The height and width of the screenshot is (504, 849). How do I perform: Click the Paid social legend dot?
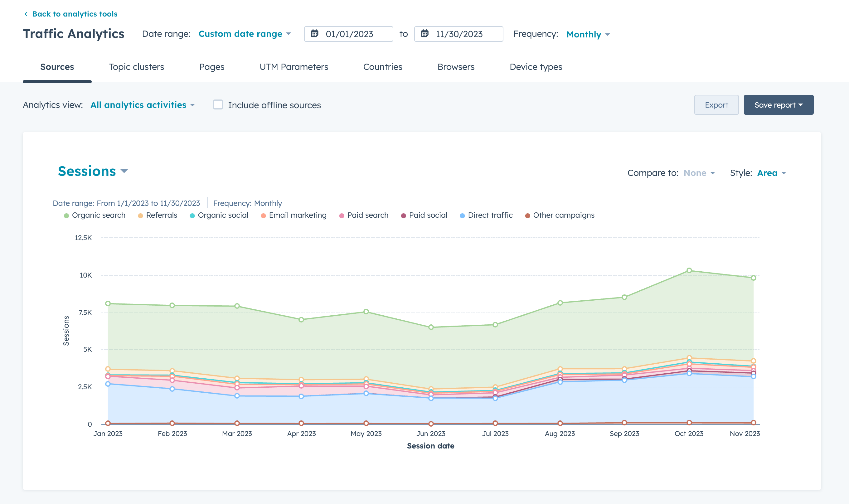coord(403,216)
